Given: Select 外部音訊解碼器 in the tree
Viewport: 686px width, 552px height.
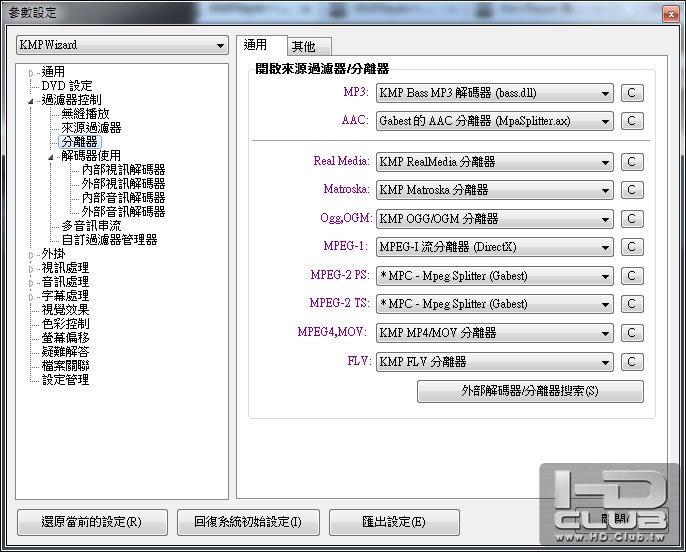Looking at the screenshot, I should click(123, 212).
